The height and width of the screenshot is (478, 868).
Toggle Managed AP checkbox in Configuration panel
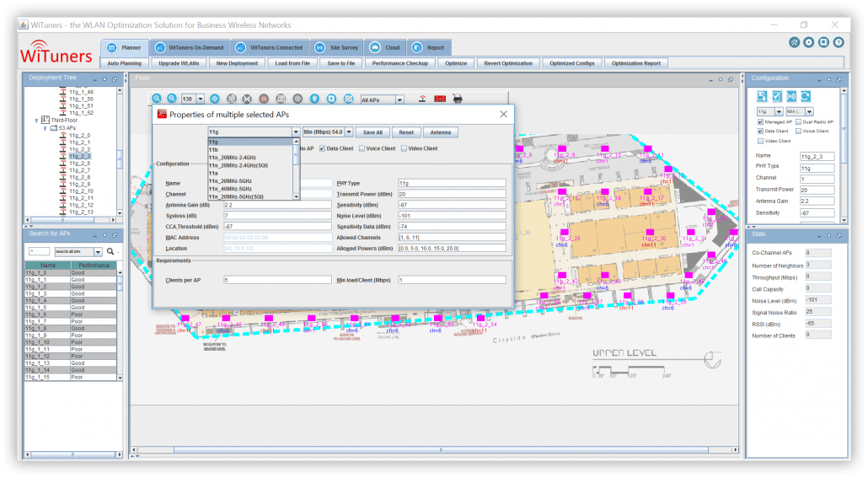(x=760, y=122)
